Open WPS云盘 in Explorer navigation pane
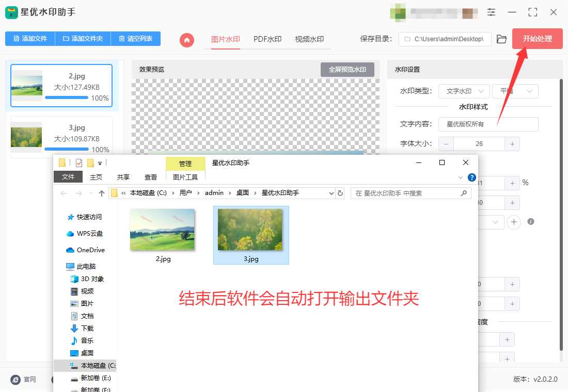Viewport: 568px width, 392px height. [85, 234]
